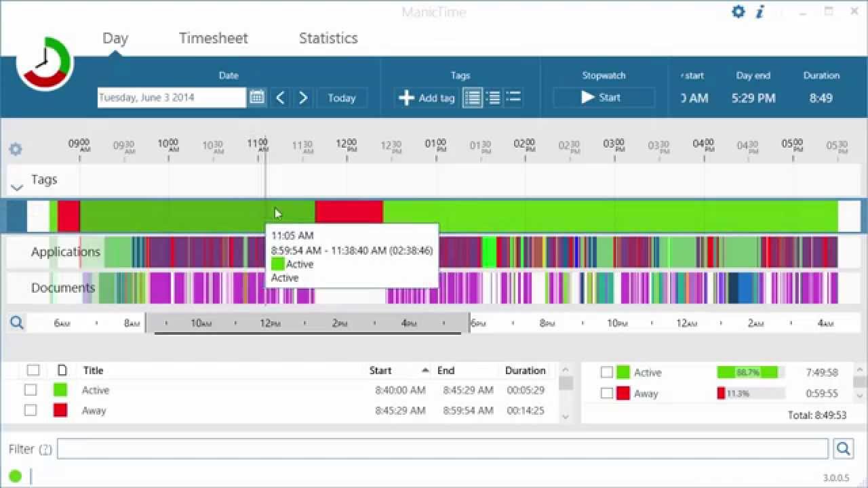The width and height of the screenshot is (868, 488).
Task: Select the third tag list view icon
Action: [x=513, y=98]
